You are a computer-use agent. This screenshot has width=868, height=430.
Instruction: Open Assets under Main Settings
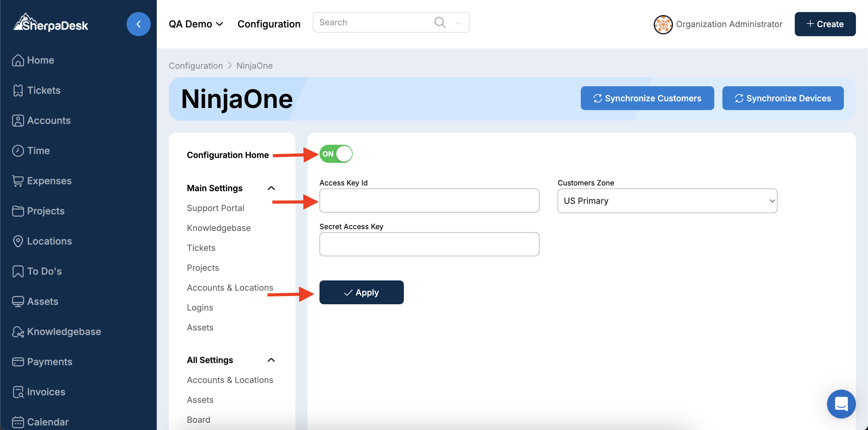pyautogui.click(x=200, y=327)
